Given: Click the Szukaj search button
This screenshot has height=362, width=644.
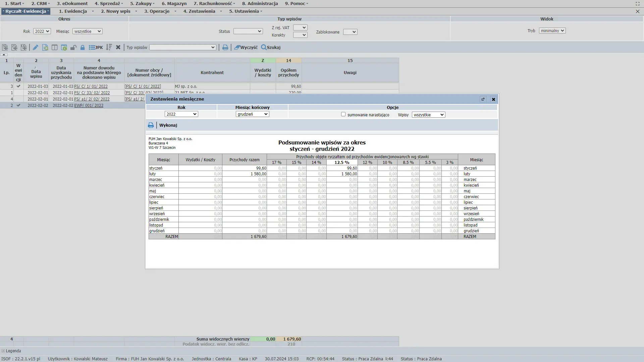Looking at the screenshot, I should [x=271, y=48].
